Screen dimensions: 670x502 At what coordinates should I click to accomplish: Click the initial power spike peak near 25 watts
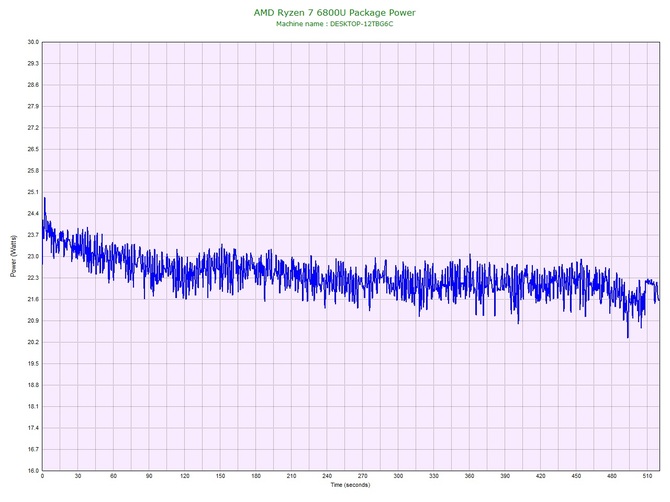pos(45,198)
